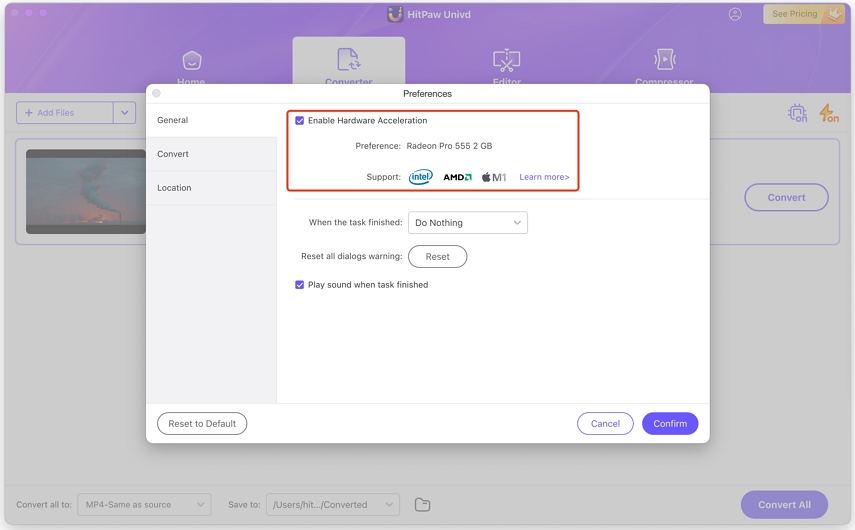Viewport: 855px width, 530px height.
Task: Click the Preferences dialog title
Action: point(428,94)
